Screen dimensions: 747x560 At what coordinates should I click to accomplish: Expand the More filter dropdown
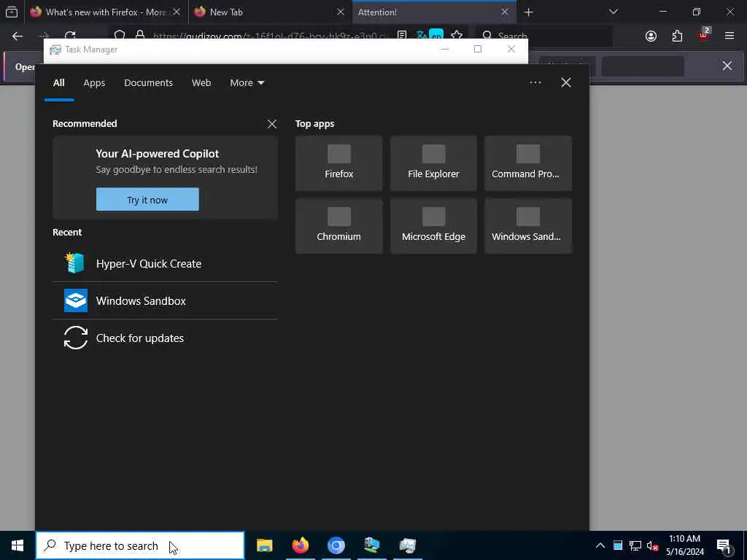point(247,83)
